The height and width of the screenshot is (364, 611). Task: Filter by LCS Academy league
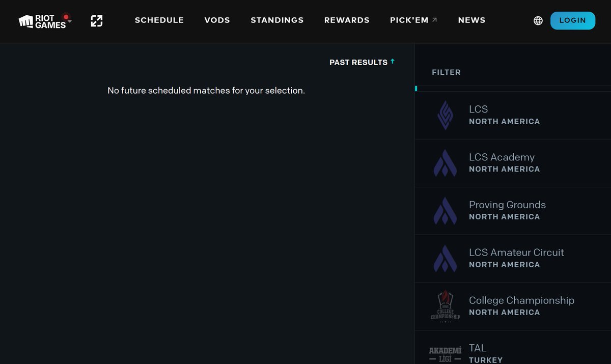click(x=513, y=163)
